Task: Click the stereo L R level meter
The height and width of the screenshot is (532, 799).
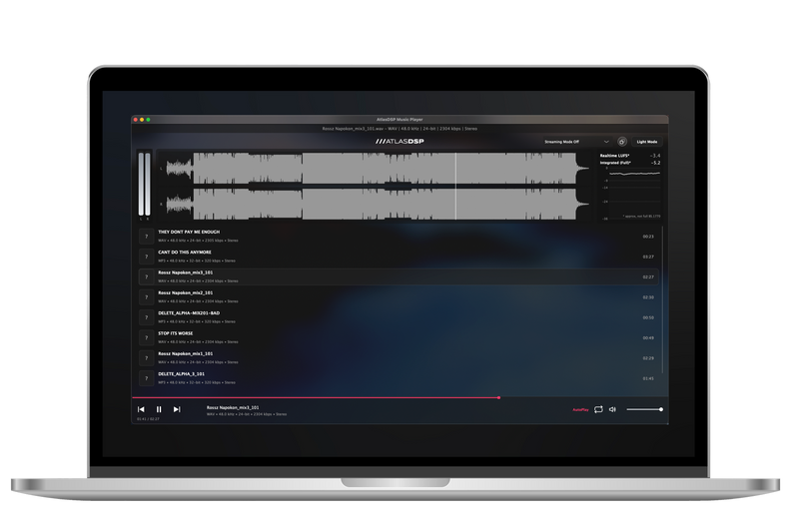Action: 145,185
